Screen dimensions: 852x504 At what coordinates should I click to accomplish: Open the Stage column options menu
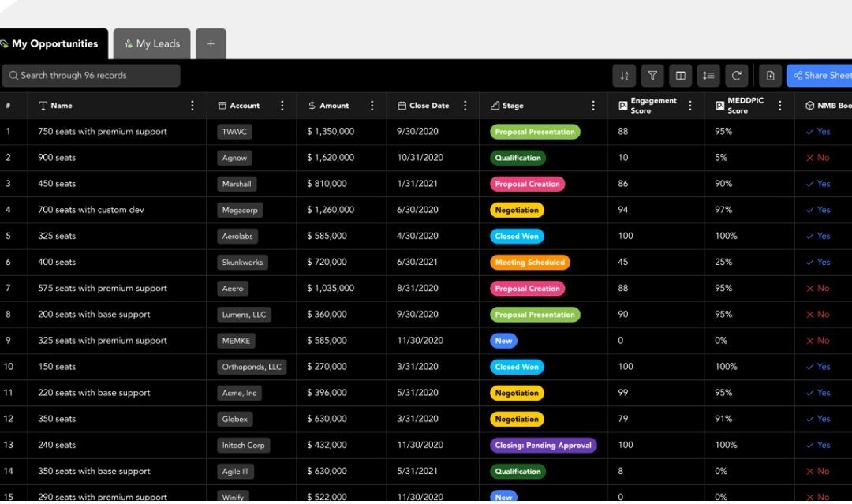click(x=593, y=106)
